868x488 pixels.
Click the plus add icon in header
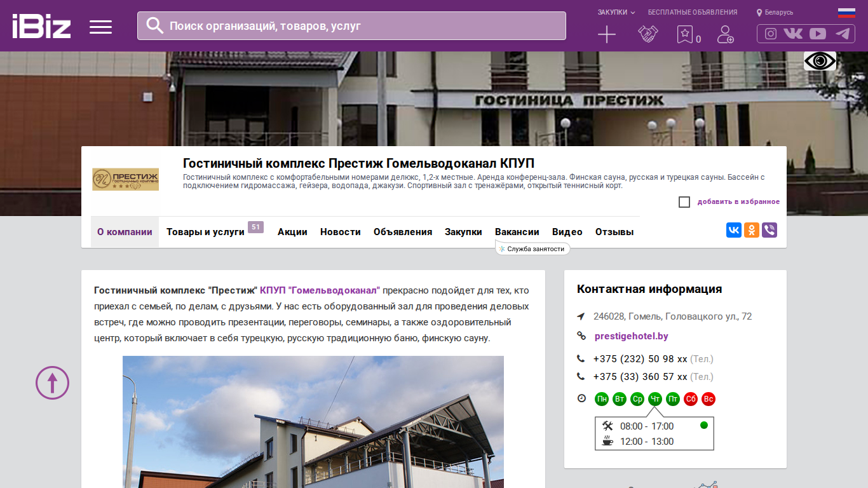(x=607, y=34)
